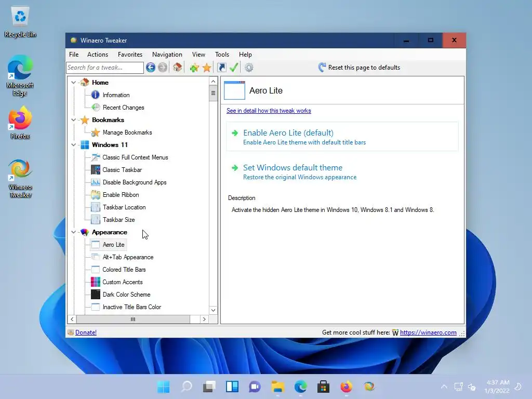Open Widgets on the taskbar
The height and width of the screenshot is (399, 532).
coord(232,387)
